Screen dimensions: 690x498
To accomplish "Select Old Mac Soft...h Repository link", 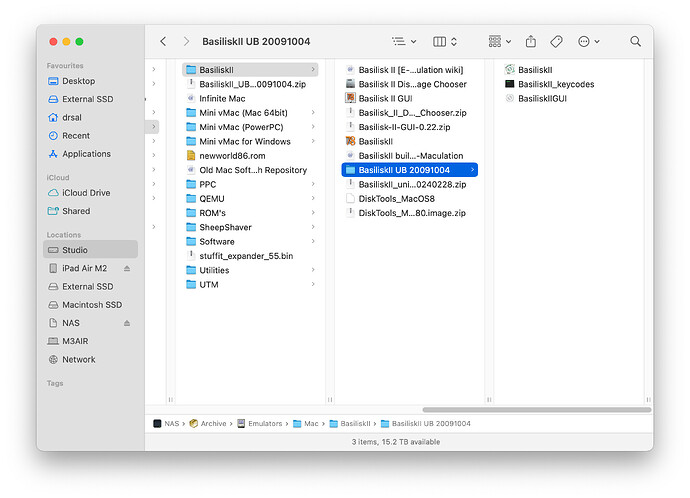I will point(250,170).
